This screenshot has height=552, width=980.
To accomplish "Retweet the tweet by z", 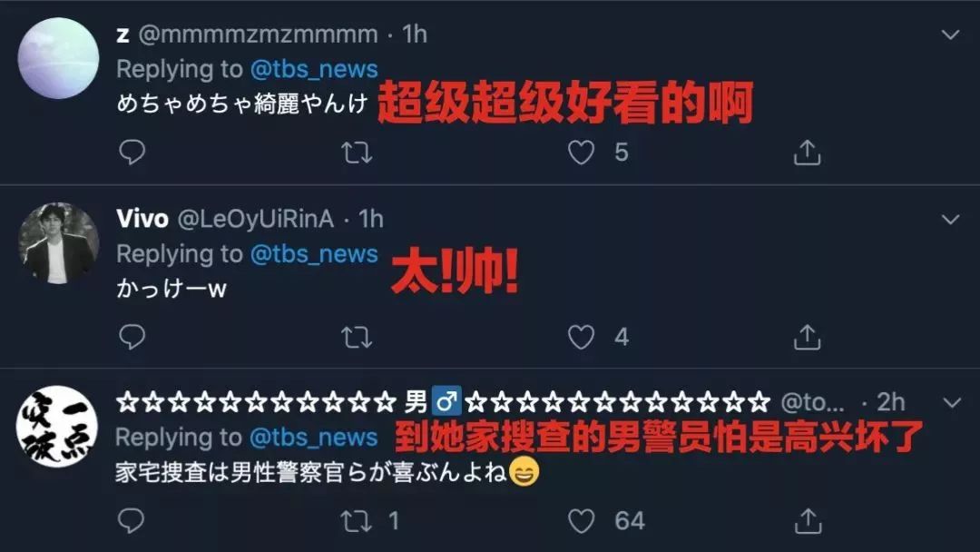I will click(x=357, y=152).
